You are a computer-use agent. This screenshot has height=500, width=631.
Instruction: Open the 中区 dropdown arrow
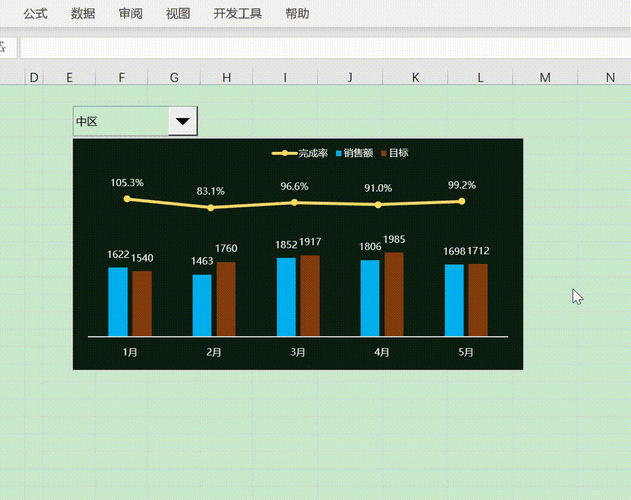pos(183,121)
